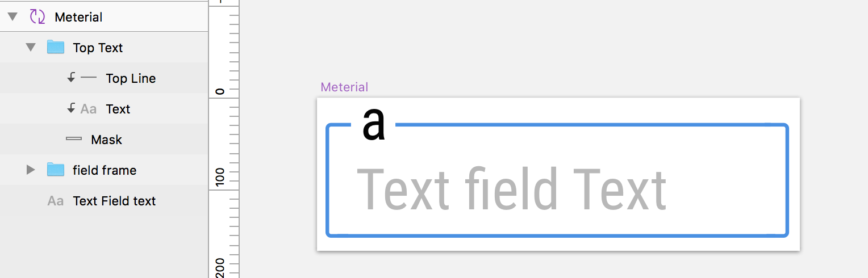Click the Top Text folder icon
868x278 pixels.
55,47
